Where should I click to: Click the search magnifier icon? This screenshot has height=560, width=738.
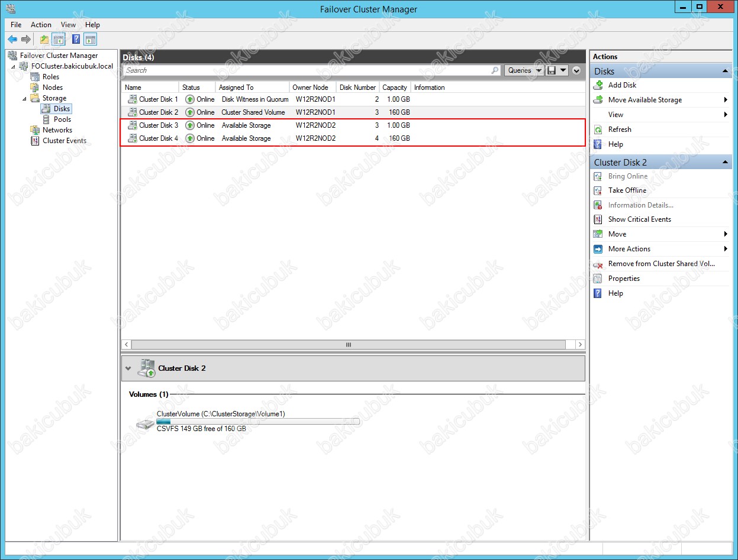click(x=495, y=70)
